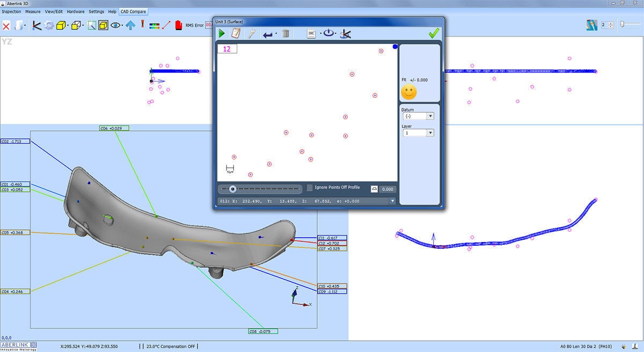Click the wireframe cube display icon
Screen dimensions: 644x352
(75, 24)
